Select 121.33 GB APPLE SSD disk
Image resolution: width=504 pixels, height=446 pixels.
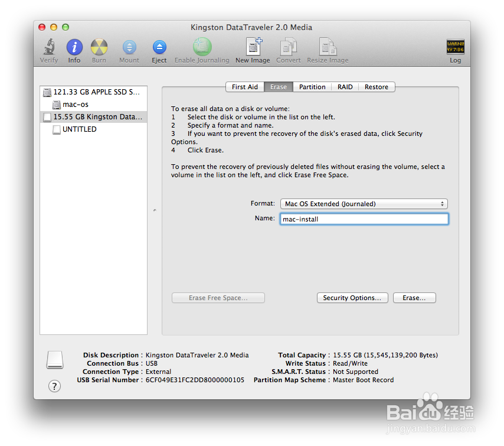(93, 92)
